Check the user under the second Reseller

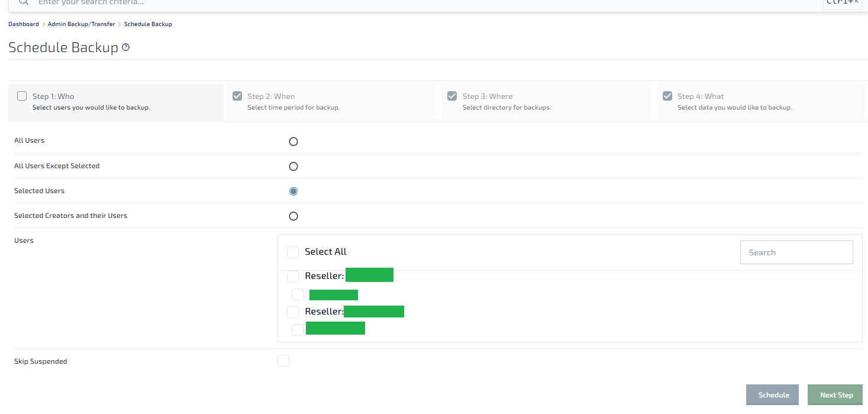(x=298, y=330)
